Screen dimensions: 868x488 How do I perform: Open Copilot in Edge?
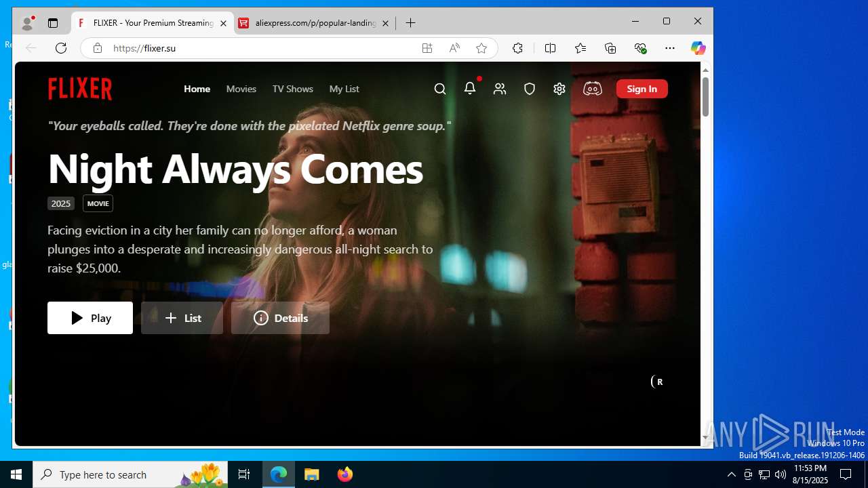(x=698, y=48)
